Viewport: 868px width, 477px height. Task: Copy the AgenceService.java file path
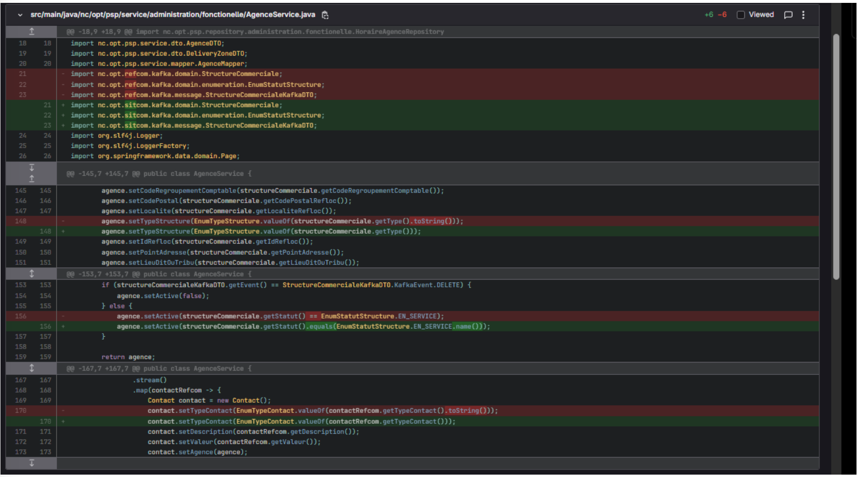pyautogui.click(x=325, y=15)
